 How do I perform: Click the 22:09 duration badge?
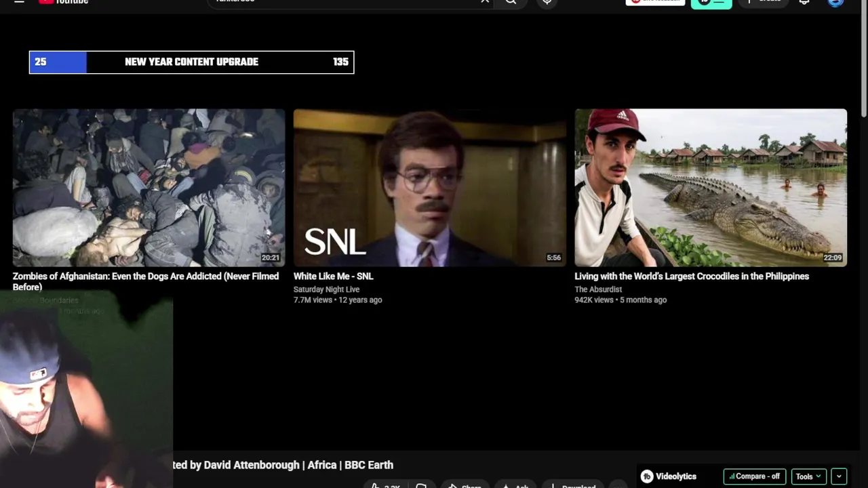click(x=832, y=258)
